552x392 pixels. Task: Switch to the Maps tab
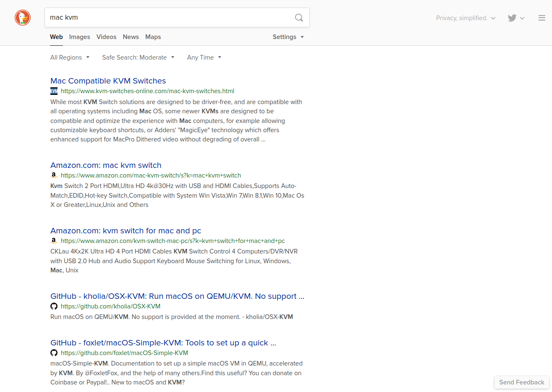point(153,37)
